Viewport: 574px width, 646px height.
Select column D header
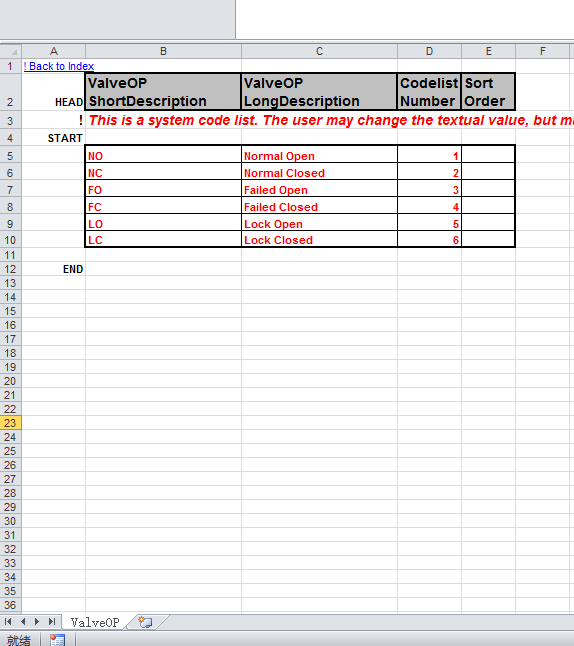(429, 51)
